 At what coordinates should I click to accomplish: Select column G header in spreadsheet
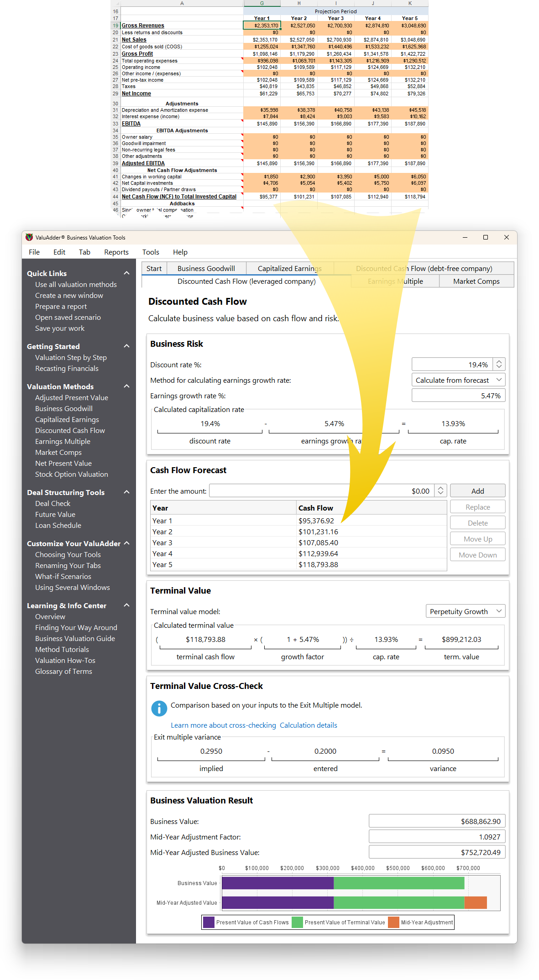262,3
